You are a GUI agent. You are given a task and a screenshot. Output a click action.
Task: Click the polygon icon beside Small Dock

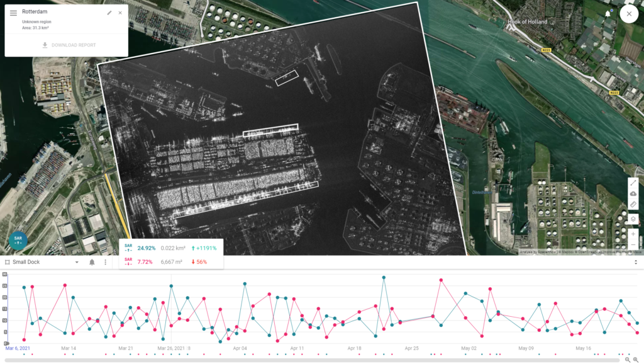click(7, 262)
